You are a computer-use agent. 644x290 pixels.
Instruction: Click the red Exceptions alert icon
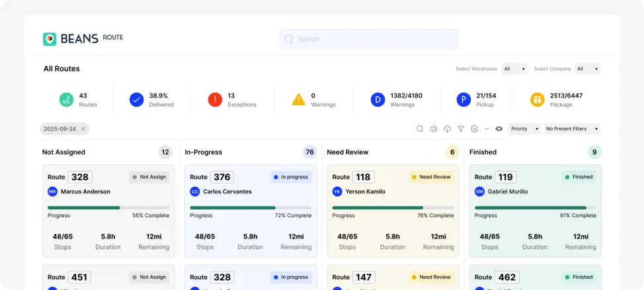click(x=215, y=100)
